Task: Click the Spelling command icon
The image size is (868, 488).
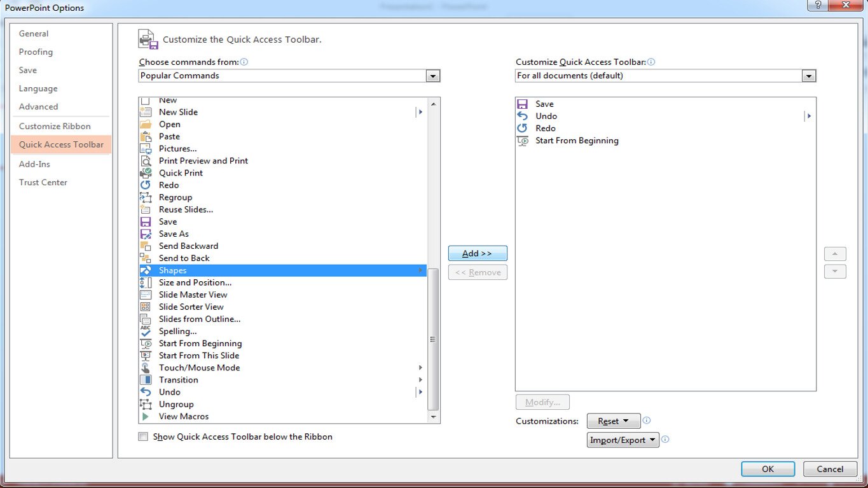Action: coord(146,331)
